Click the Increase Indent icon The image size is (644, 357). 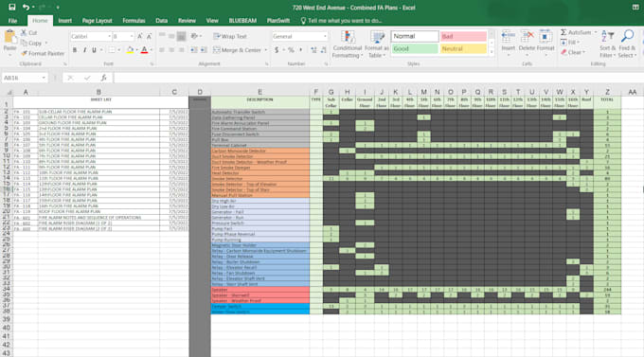click(x=204, y=50)
